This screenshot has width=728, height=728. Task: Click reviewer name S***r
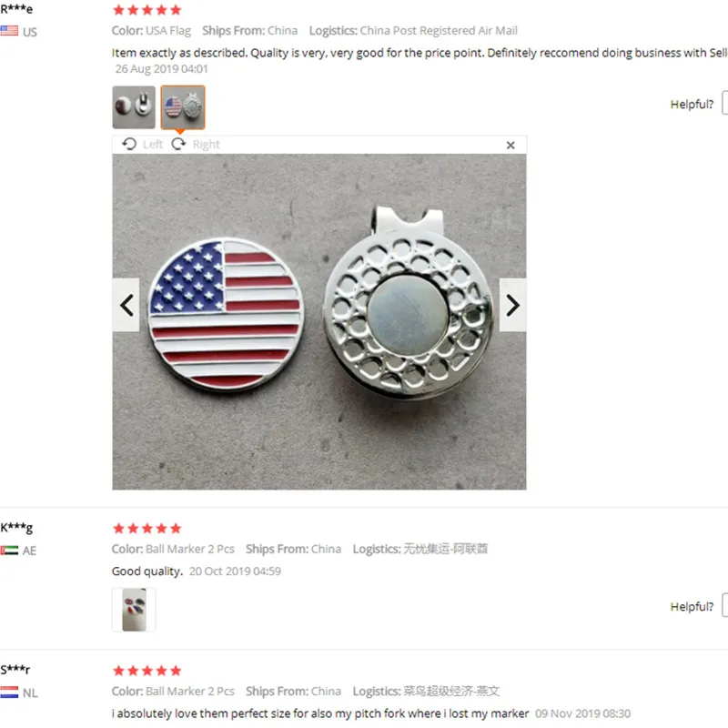[15, 670]
